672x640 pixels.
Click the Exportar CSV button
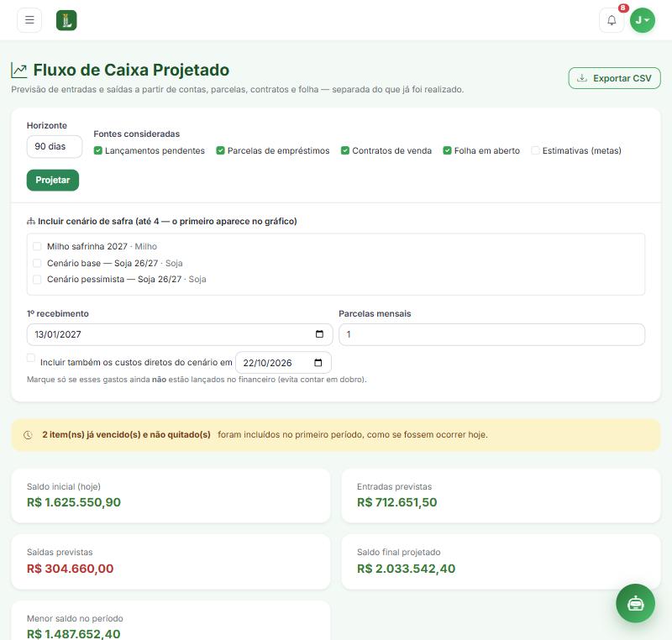click(x=614, y=78)
